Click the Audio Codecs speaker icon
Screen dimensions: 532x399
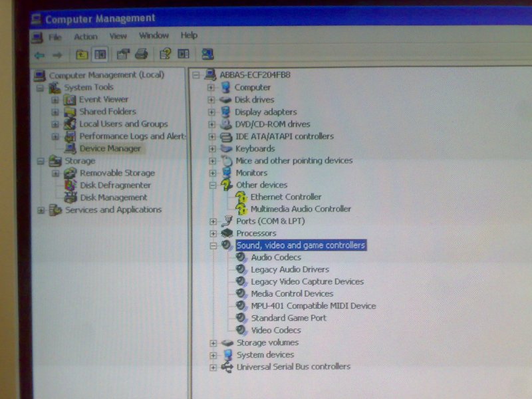coord(241,257)
